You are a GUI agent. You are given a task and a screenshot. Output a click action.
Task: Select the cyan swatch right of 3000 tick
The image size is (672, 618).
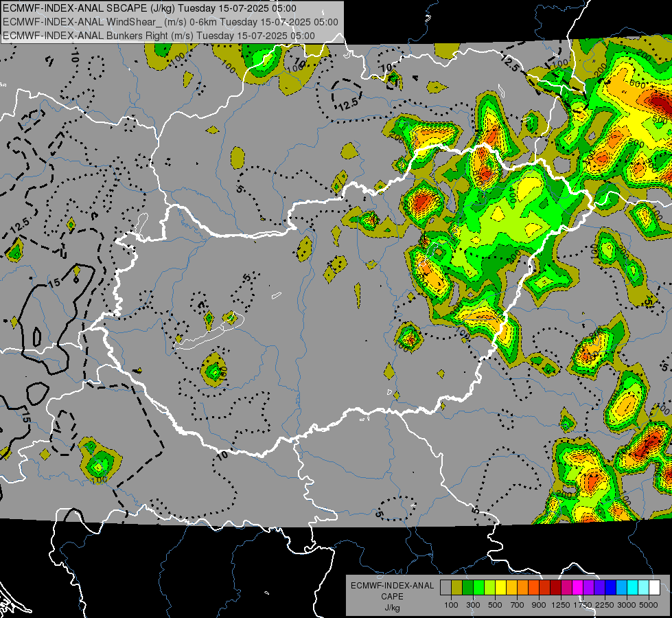[633, 587]
